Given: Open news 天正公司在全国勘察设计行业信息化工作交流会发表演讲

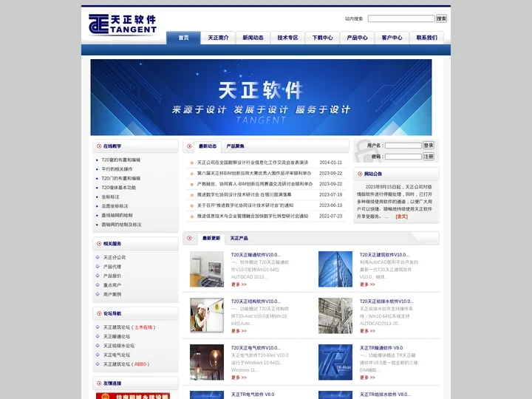Looking at the screenshot, I should (253, 163).
